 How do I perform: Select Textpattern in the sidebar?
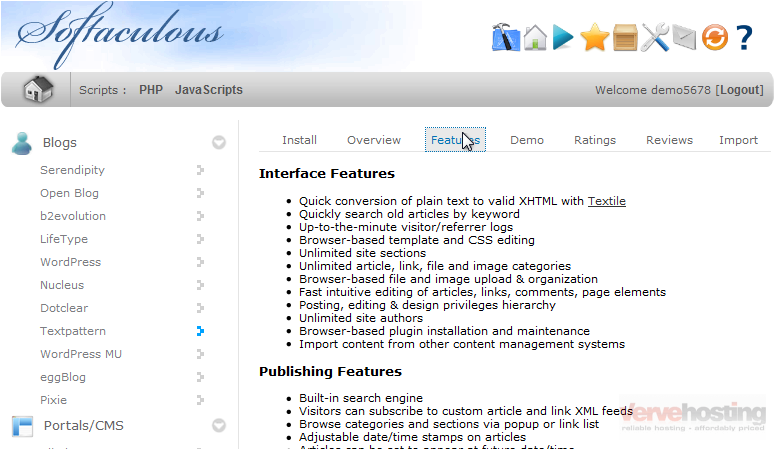[73, 331]
